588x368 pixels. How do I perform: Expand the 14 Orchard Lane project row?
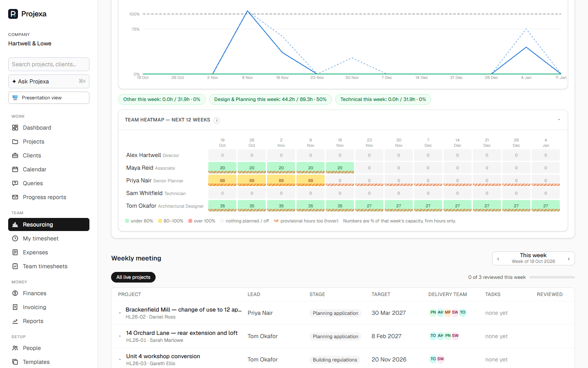coord(120,336)
